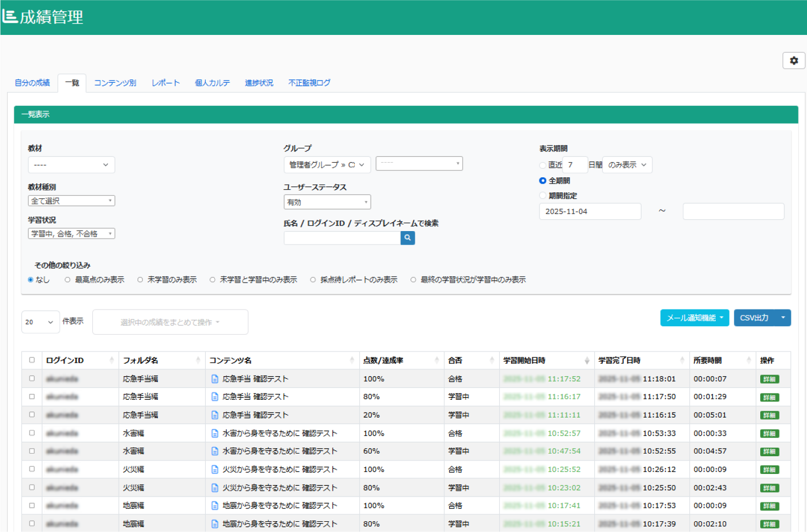
Task: Click the document icon beside 応急手当 確認テスト
Action: [214, 379]
